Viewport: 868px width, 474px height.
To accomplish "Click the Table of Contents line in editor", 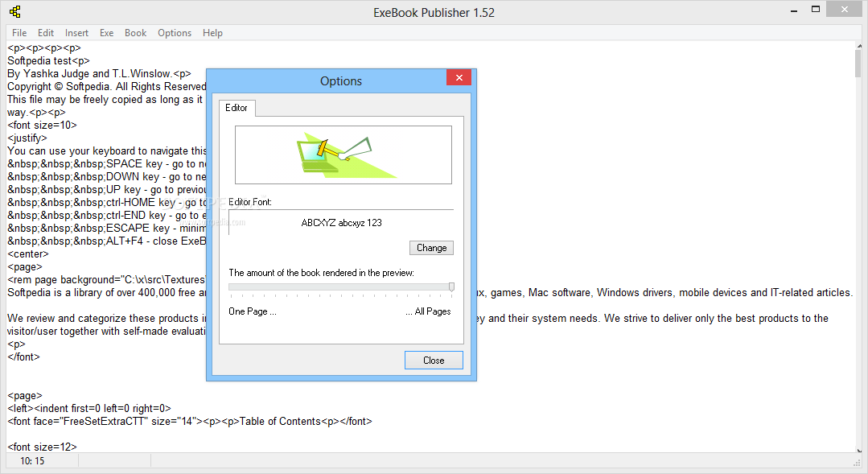I will point(190,422).
